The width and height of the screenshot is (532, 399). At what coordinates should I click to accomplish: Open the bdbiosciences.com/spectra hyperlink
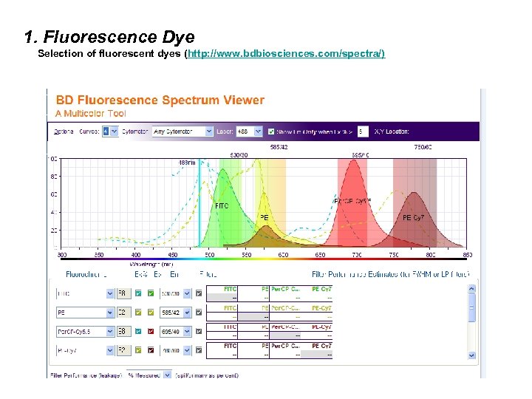(286, 54)
